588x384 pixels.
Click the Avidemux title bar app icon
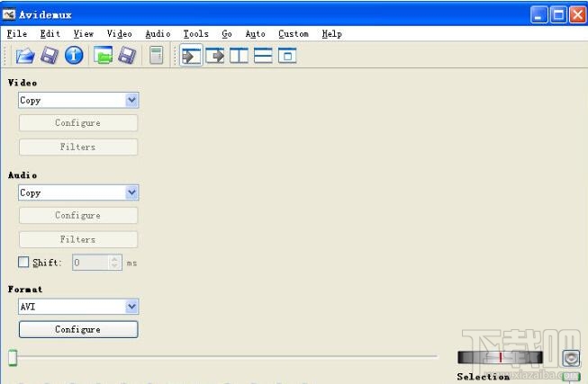coord(9,14)
